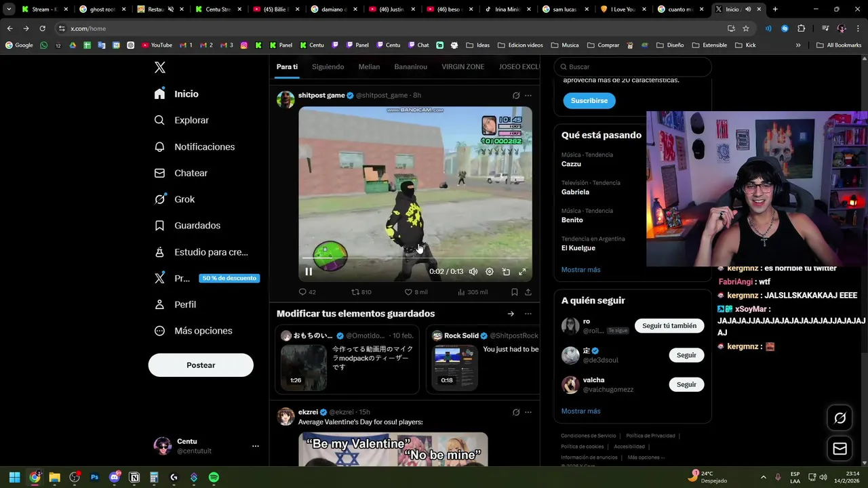Share the shitpost game post
868x488 pixels.
pyautogui.click(x=528, y=292)
